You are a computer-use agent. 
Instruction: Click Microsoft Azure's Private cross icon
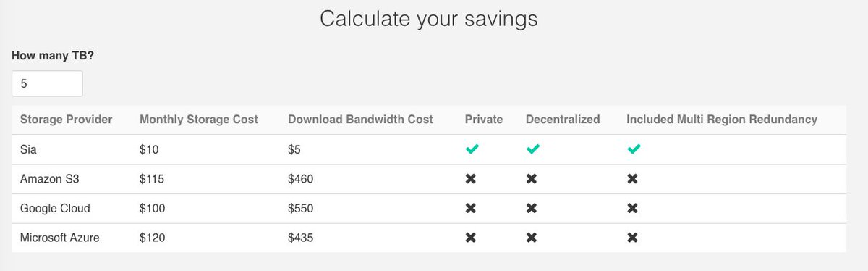pyautogui.click(x=471, y=237)
